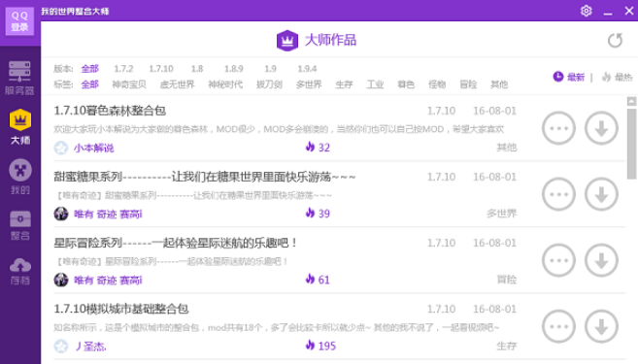The height and width of the screenshot is (364, 638).
Task: Download the 星际冒险系列 pack
Action: tap(601, 260)
